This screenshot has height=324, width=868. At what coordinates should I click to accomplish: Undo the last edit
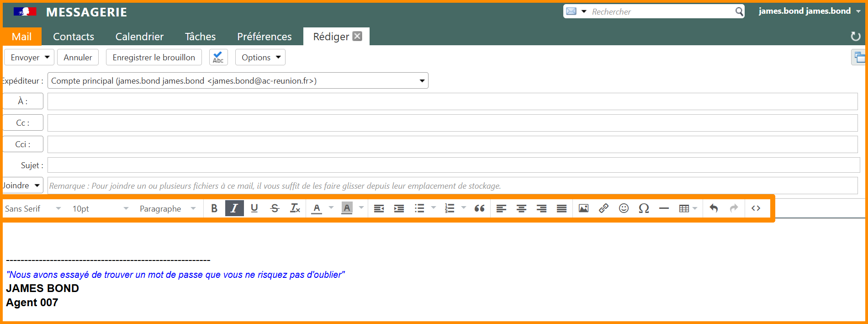714,208
